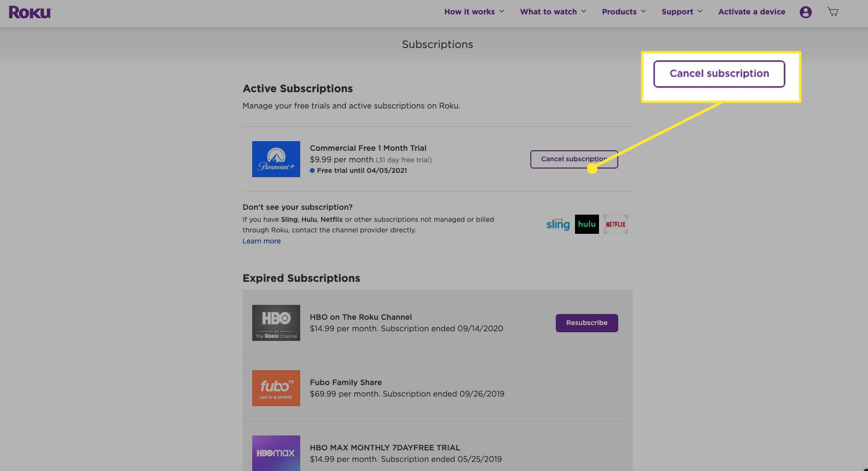Click the Active Subscriptions heading

tap(297, 88)
